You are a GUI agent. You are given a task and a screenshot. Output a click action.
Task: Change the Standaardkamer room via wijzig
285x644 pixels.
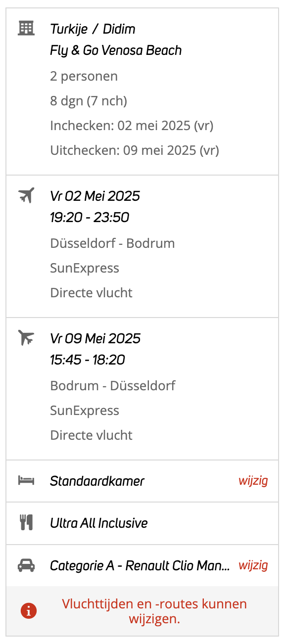click(253, 481)
